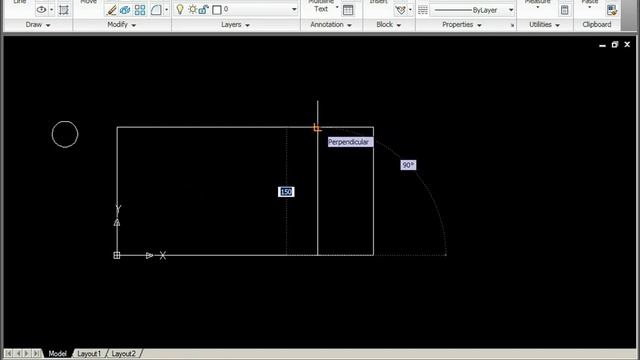This screenshot has height=360, width=640.
Task: Expand the Utilities panel title
Action: (544, 24)
